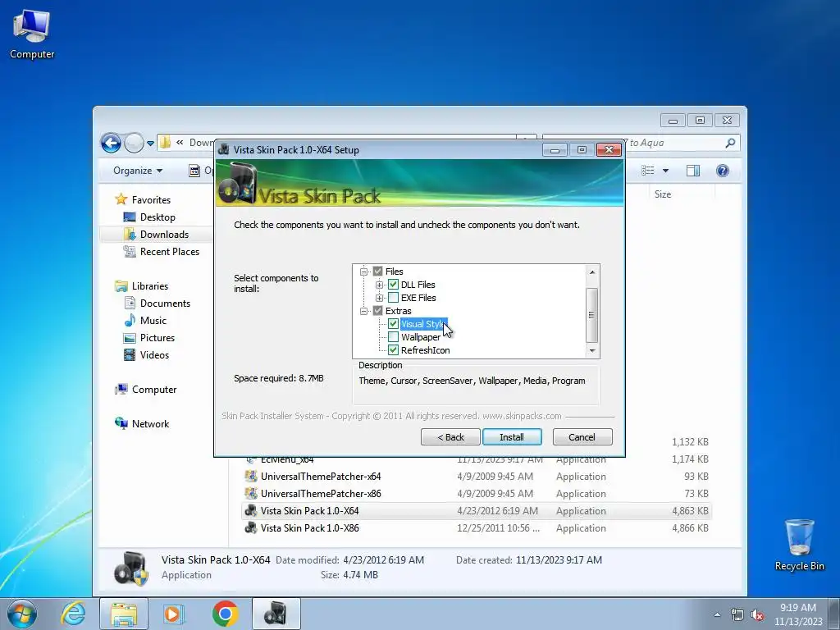
Task: Expand the DLL Files node
Action: coord(379,285)
